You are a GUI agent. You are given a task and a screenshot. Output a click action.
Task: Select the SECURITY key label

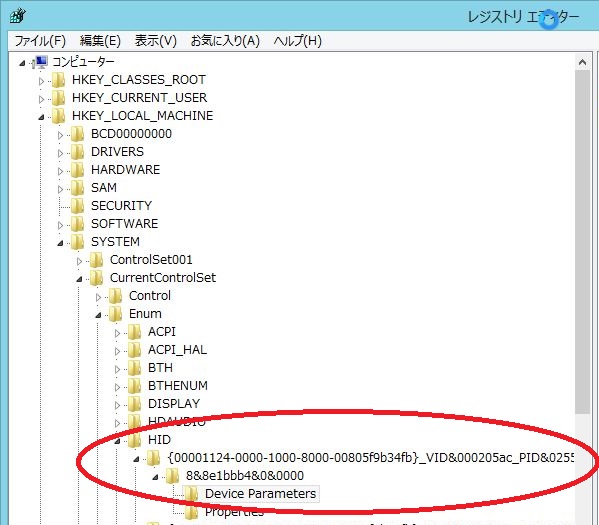[x=121, y=206]
